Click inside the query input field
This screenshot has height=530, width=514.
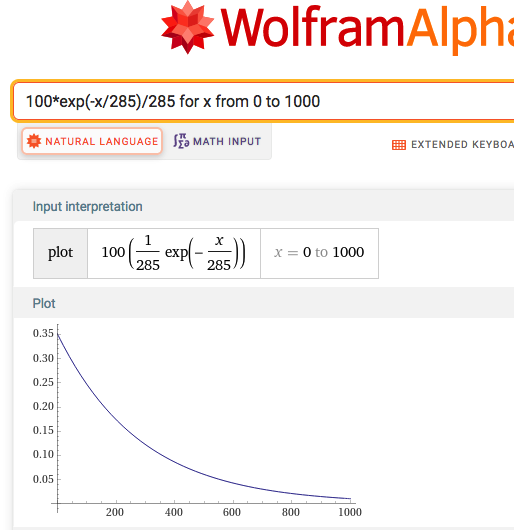264,101
